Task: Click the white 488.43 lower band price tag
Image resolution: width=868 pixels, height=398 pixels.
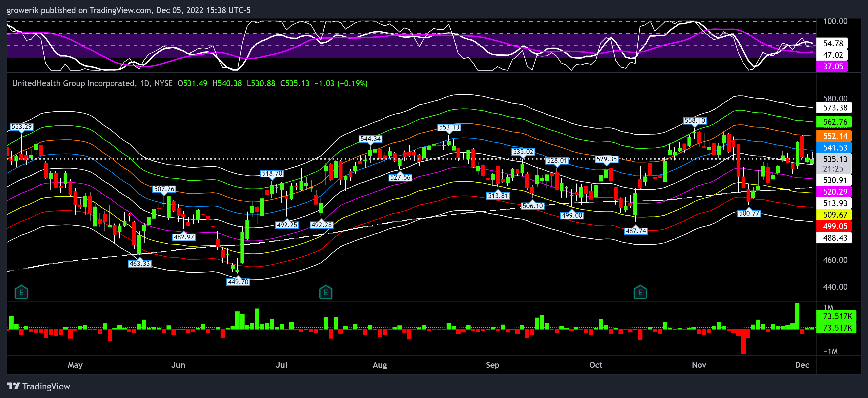Action: pos(834,238)
